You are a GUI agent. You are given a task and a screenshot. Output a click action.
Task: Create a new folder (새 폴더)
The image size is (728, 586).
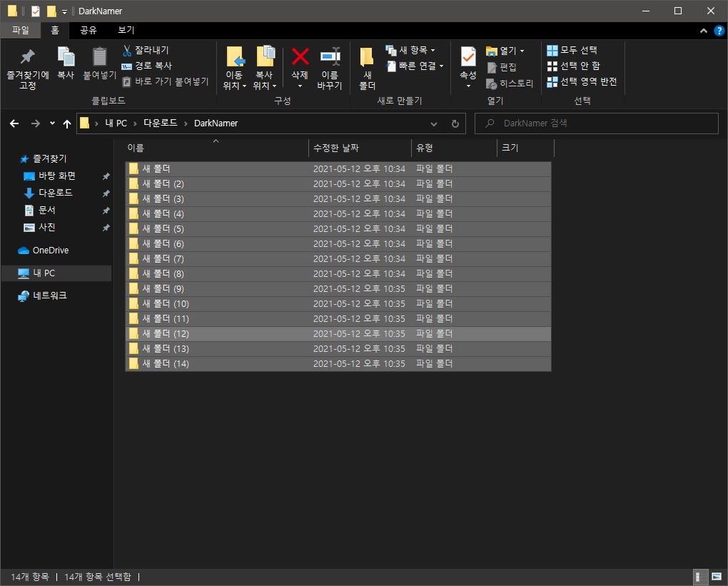[368, 69]
